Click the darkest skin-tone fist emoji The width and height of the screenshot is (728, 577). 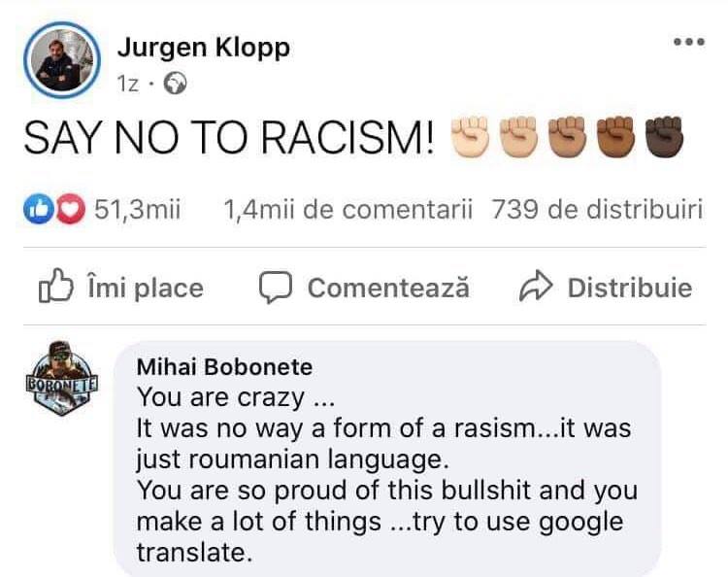coord(665,141)
